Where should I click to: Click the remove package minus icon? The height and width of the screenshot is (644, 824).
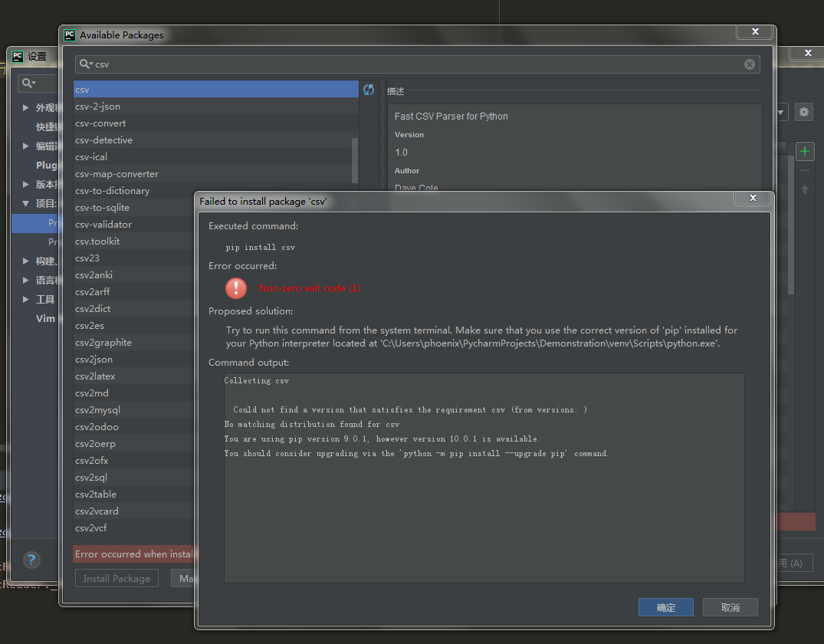point(804,170)
